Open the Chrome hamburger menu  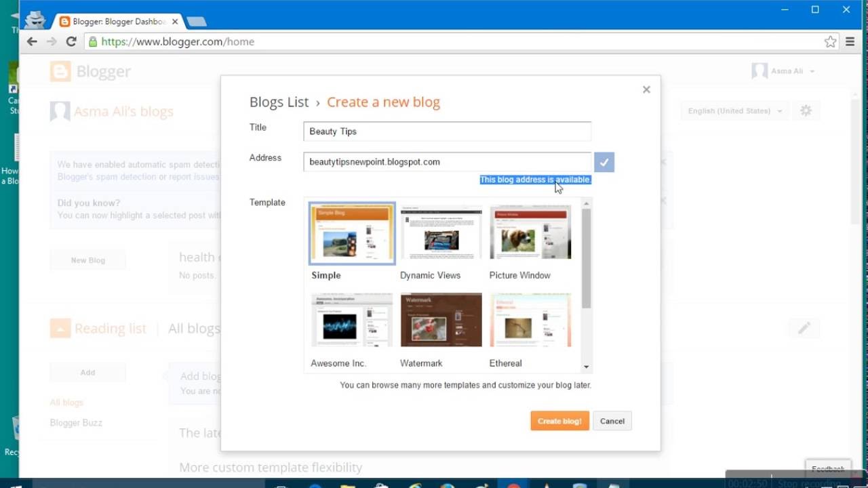click(850, 41)
